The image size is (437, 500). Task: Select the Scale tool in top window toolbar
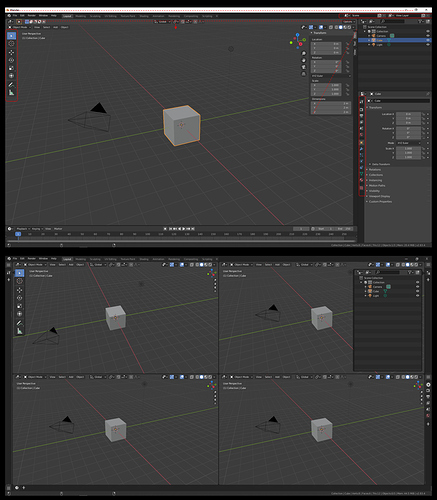[11, 68]
